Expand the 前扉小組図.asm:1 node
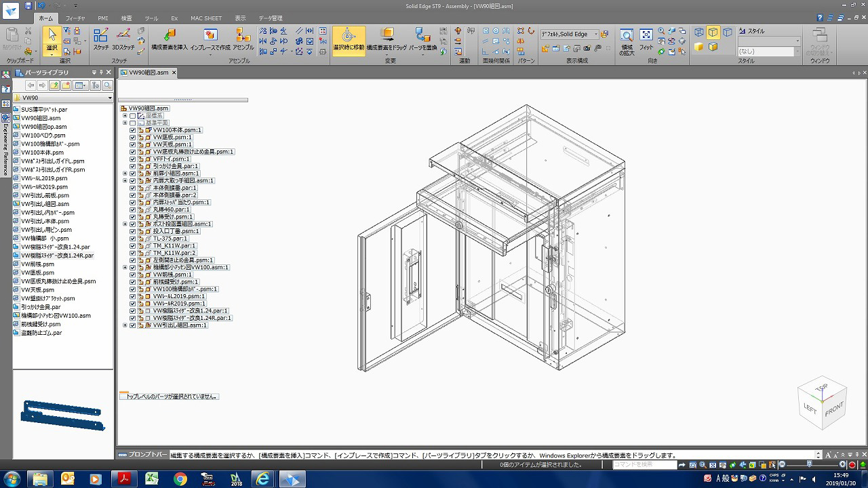Image resolution: width=868 pixels, height=488 pixels. (125, 174)
